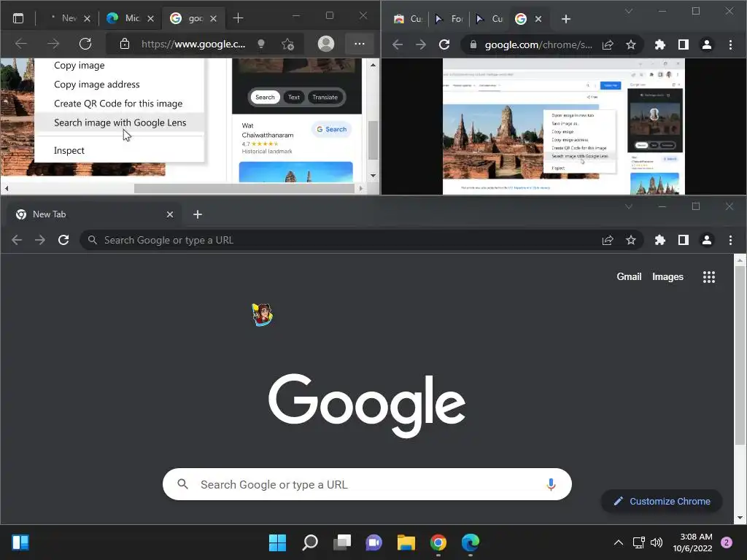Viewport: 747px width, 560px height.
Task: Open tab search chevron in top-right Chrome
Action: coord(628,10)
